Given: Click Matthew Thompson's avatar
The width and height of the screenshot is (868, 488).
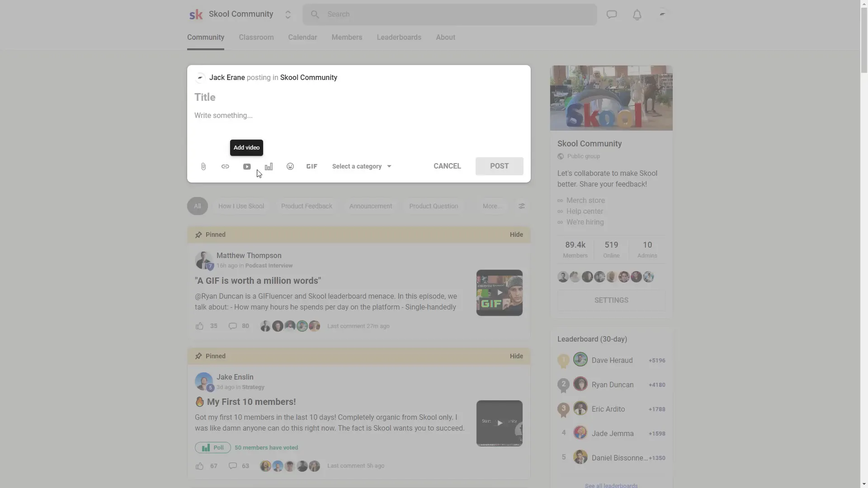Looking at the screenshot, I should point(204,260).
